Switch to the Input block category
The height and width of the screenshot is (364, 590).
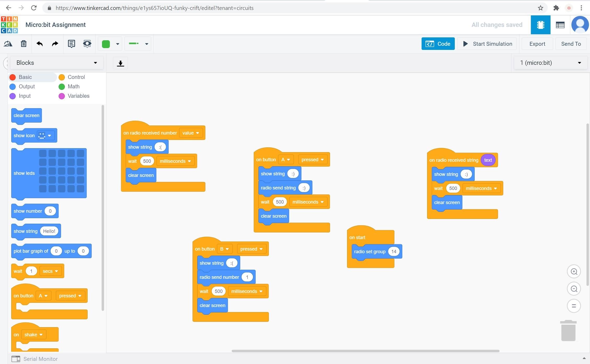[x=24, y=96]
